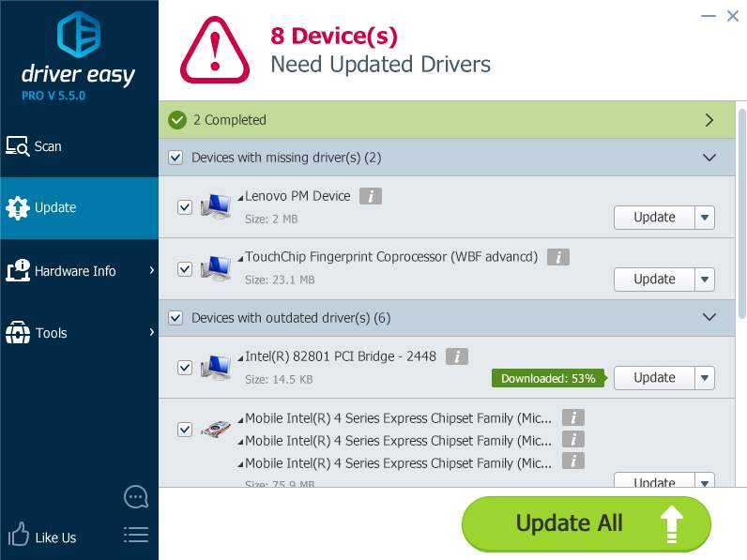
Task: View info for Intel 82801 PCI Bridge
Action: 457,356
